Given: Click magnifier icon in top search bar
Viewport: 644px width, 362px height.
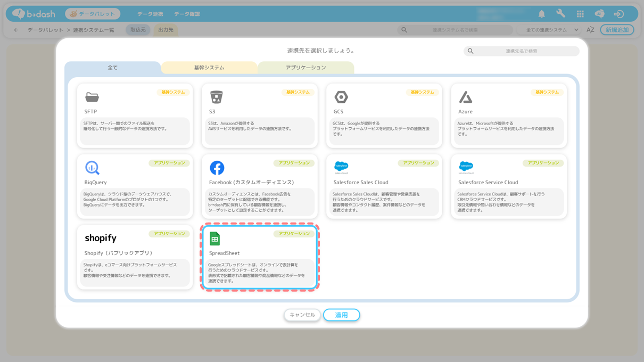Looking at the screenshot, I should click(404, 30).
